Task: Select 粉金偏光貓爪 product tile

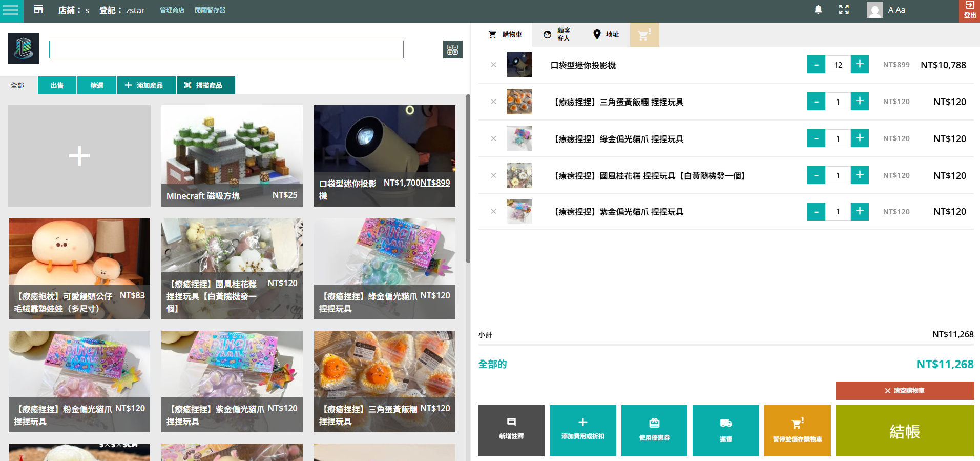Action: coord(79,382)
